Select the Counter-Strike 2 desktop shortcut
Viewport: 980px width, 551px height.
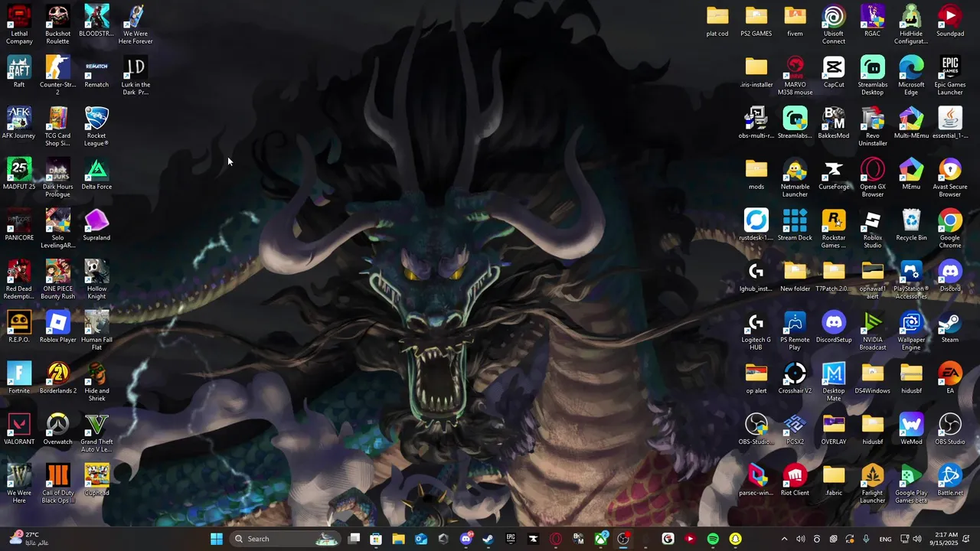click(x=57, y=76)
